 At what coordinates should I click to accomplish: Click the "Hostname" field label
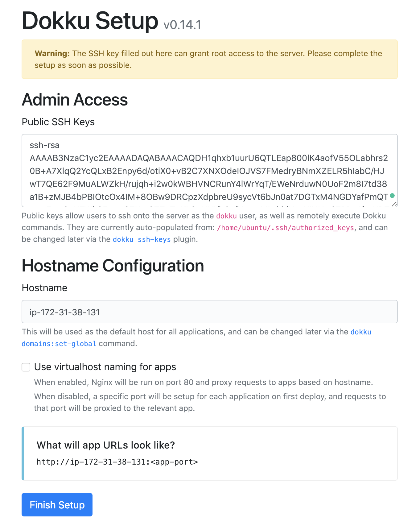pos(44,288)
